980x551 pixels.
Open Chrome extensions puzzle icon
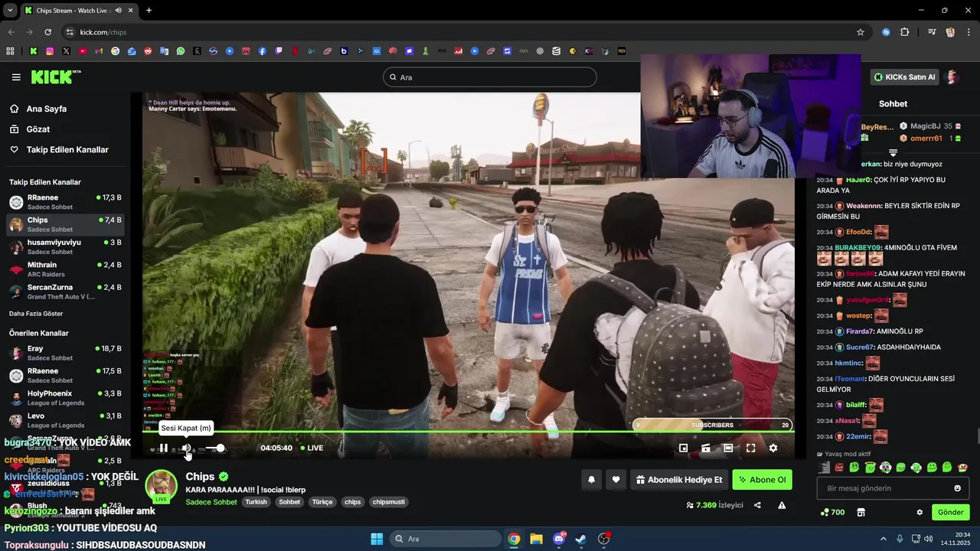[905, 32]
